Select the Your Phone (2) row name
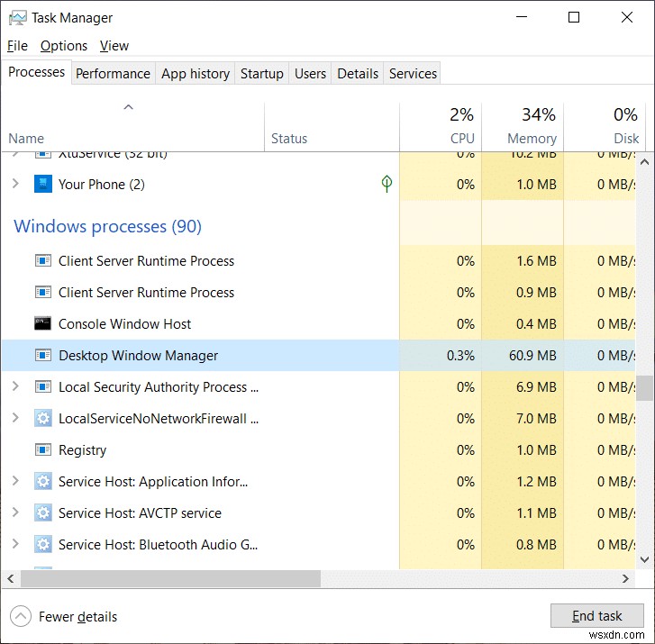The image size is (655, 644). coord(102,184)
